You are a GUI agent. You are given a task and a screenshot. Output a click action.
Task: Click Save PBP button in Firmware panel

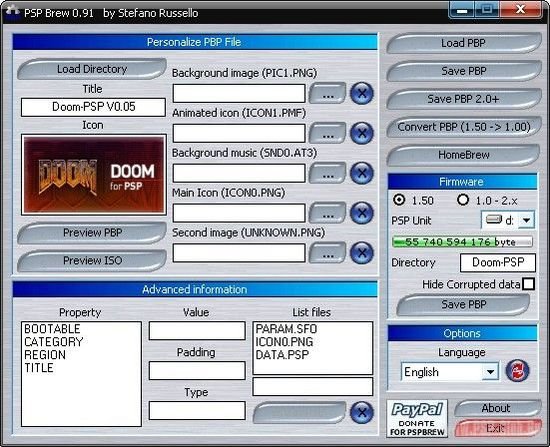(x=464, y=305)
